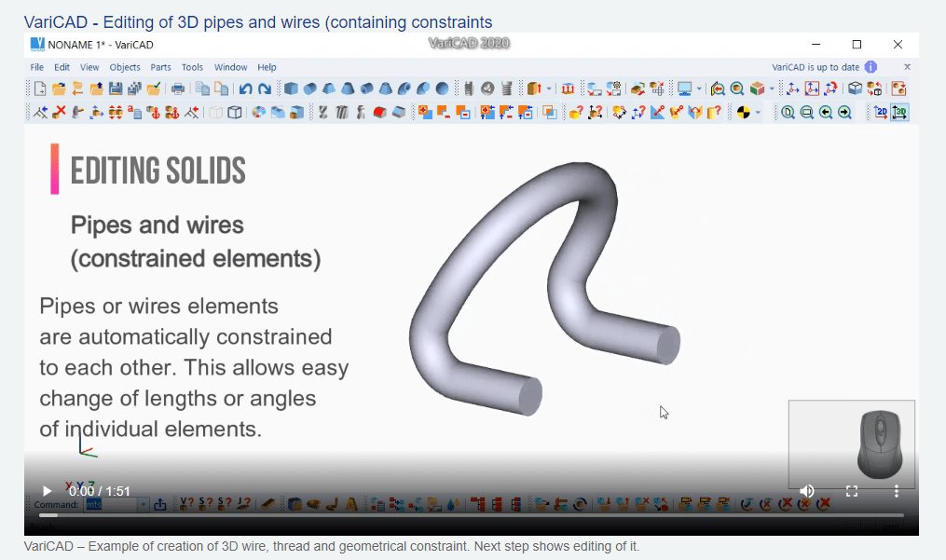This screenshot has width=946, height=560.
Task: Expand the dropdown beside the colored cube icon
Action: [772, 89]
